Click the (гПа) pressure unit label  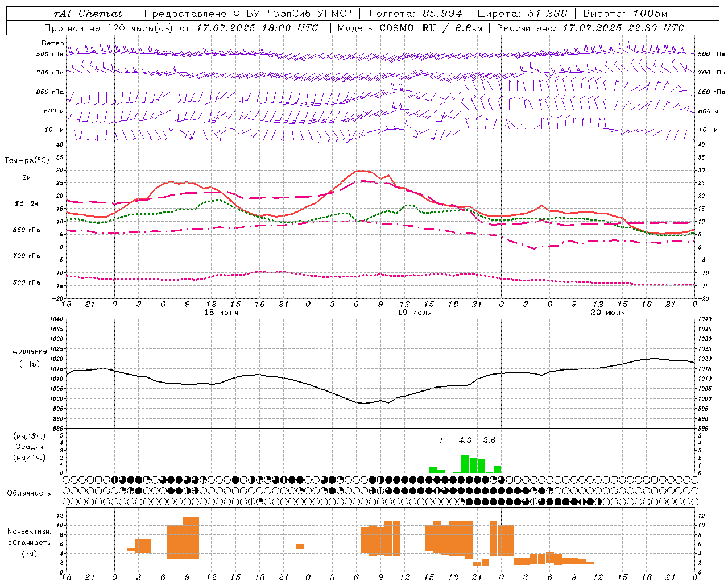point(30,364)
